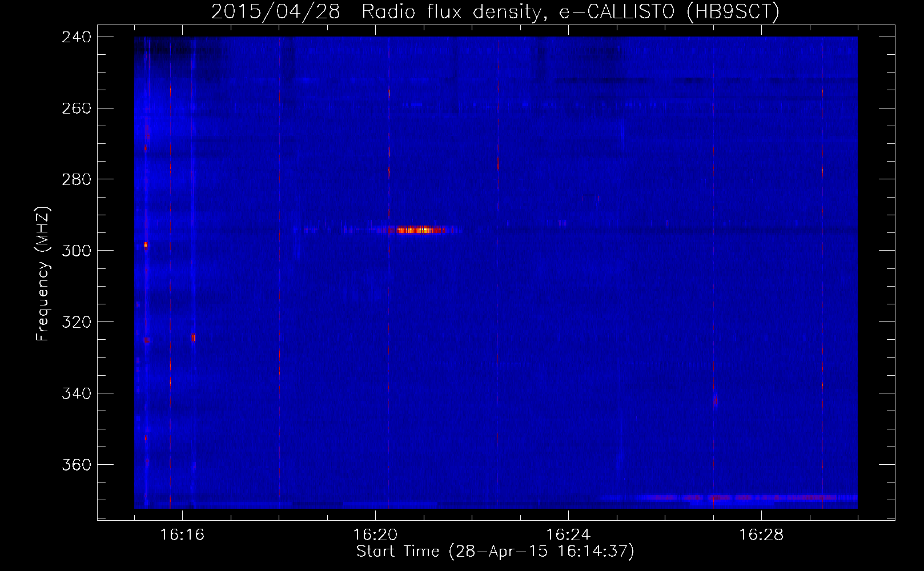Click the 320 frequency tick label

[77, 323]
